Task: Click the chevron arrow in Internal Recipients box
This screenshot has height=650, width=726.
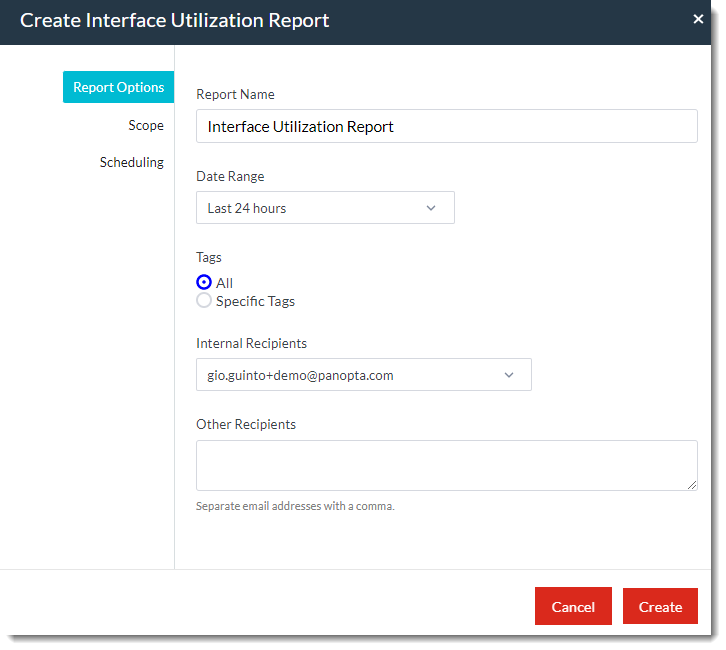Action: pyautogui.click(x=508, y=375)
